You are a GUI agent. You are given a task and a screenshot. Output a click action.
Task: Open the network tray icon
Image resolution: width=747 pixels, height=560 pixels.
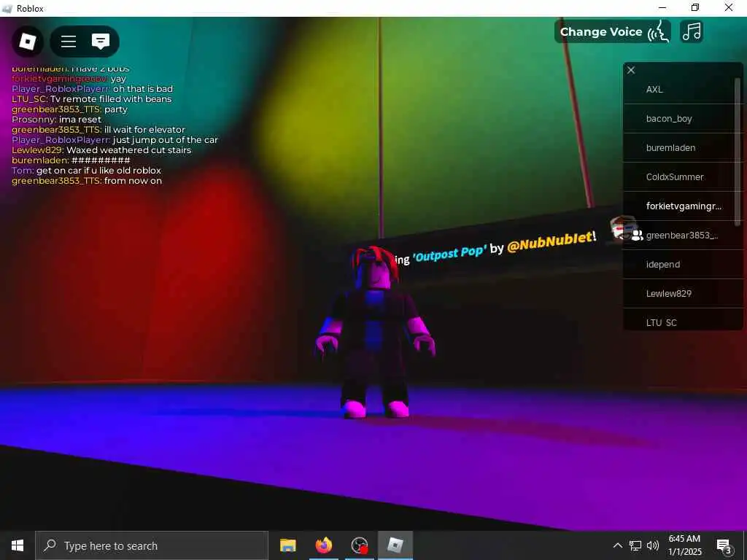tap(635, 545)
